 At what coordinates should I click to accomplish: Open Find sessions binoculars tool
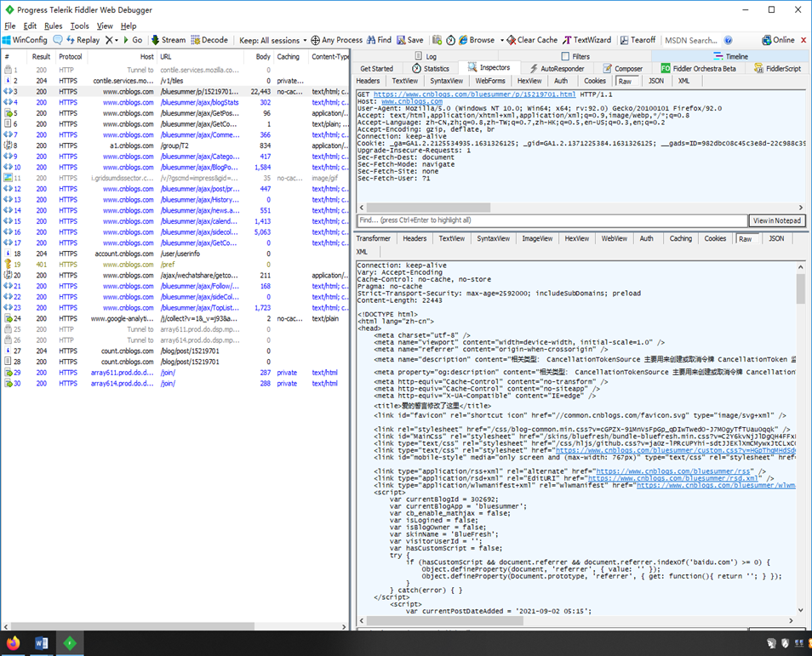click(379, 40)
